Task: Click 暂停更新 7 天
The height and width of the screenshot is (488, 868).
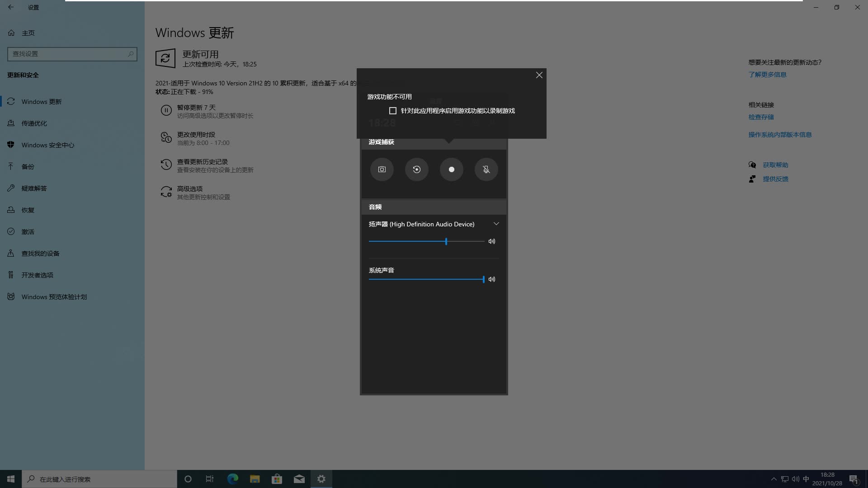Action: pos(197,107)
